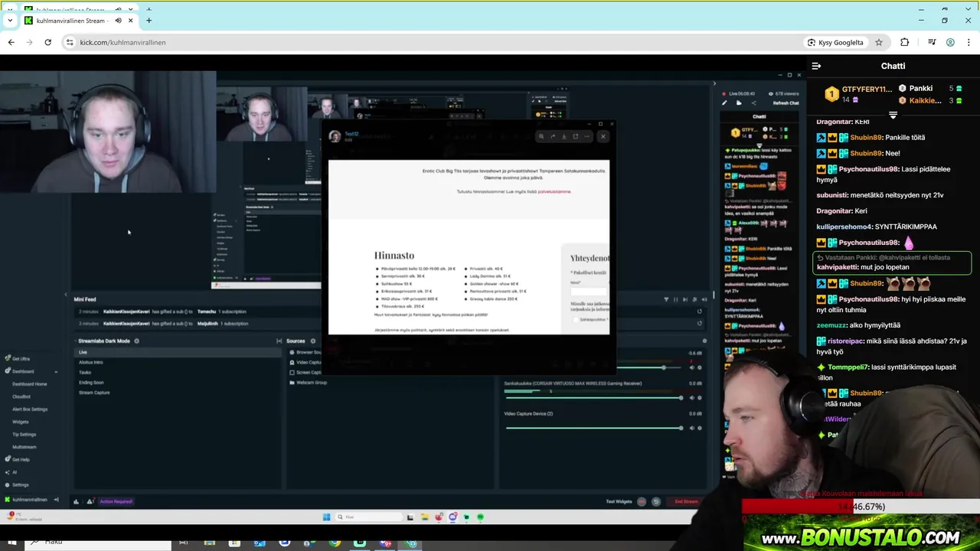Click the red End Stream button
Screen dimensions: 980x551
point(686,501)
